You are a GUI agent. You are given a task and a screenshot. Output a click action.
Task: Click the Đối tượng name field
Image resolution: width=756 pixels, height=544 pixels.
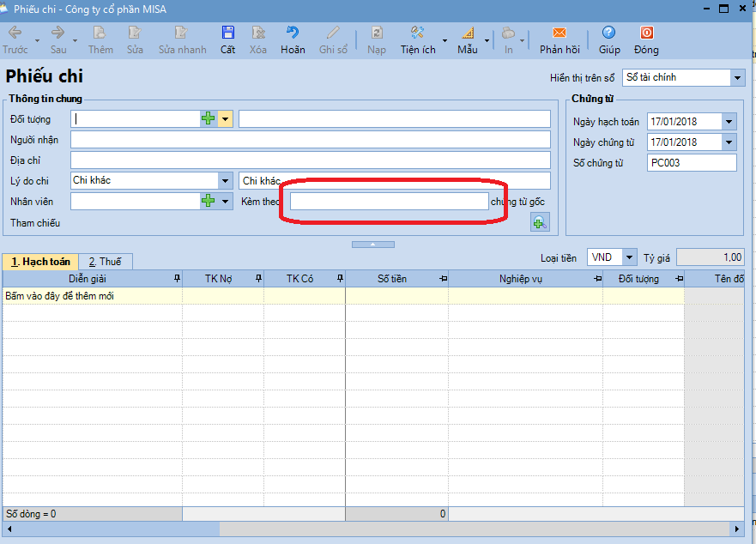(x=395, y=119)
